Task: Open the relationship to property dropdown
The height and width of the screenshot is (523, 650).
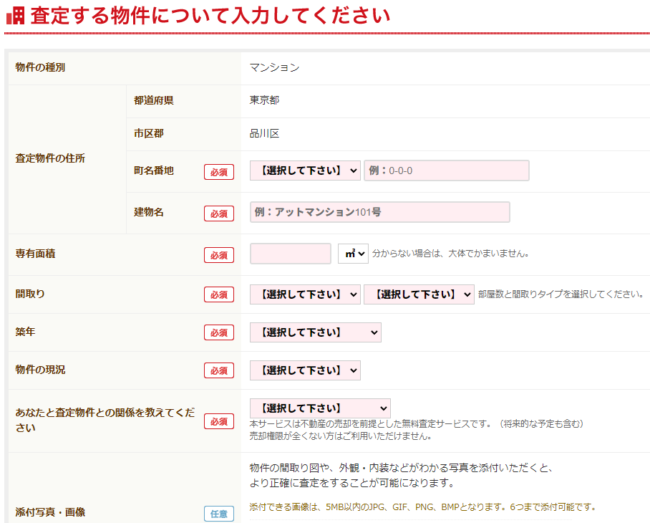Action: pyautogui.click(x=320, y=408)
